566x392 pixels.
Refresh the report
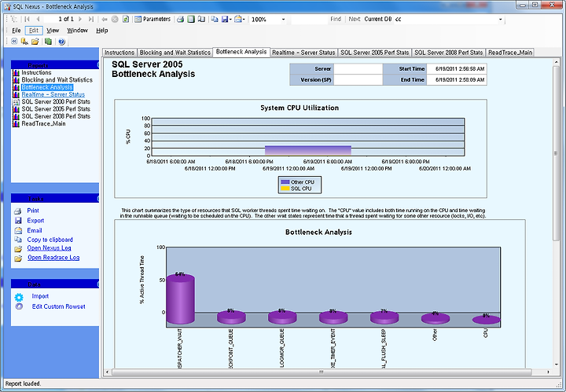point(125,19)
